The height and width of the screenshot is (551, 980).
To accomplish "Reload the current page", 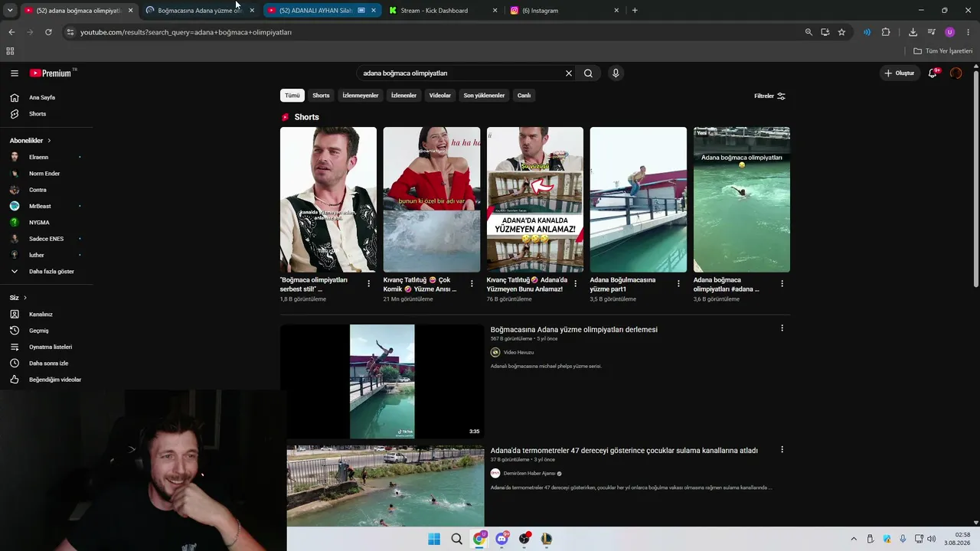I will coord(48,32).
